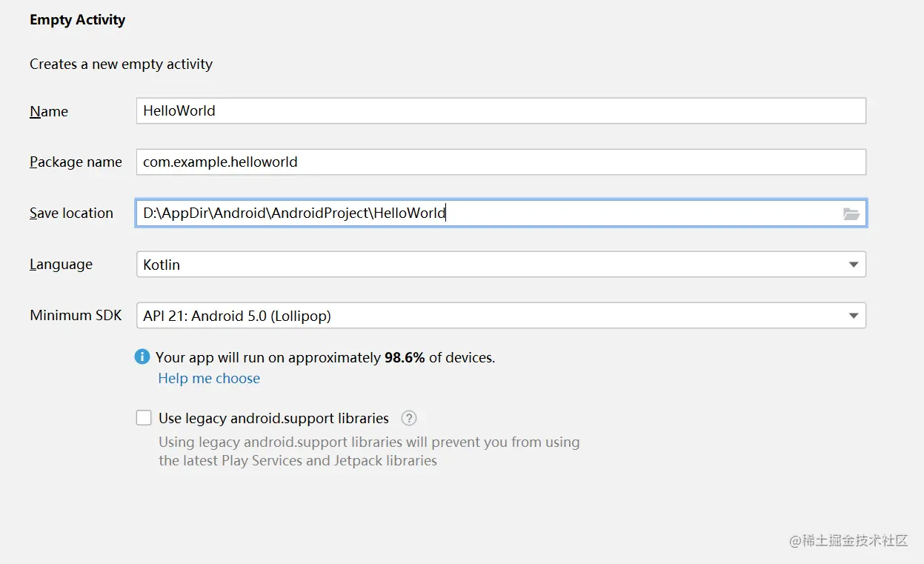Click the gray legacy libraries warning text
Image resolution: width=924 pixels, height=564 pixels.
coord(369,451)
